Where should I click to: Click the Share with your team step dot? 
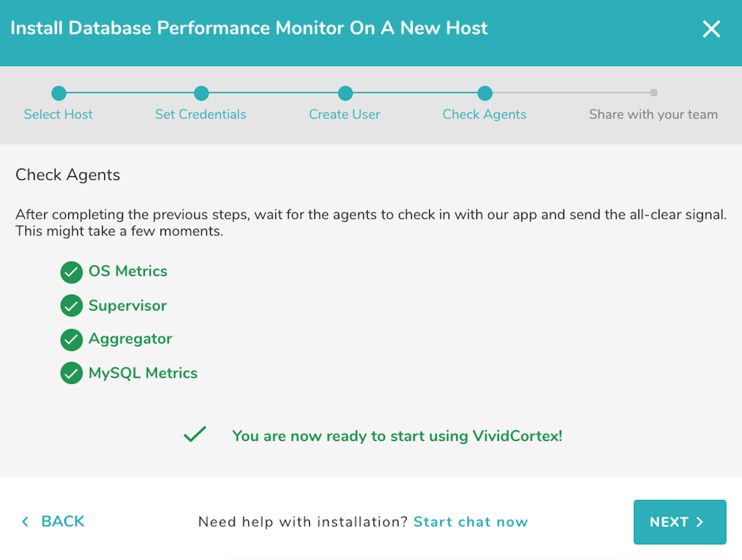pyautogui.click(x=653, y=93)
